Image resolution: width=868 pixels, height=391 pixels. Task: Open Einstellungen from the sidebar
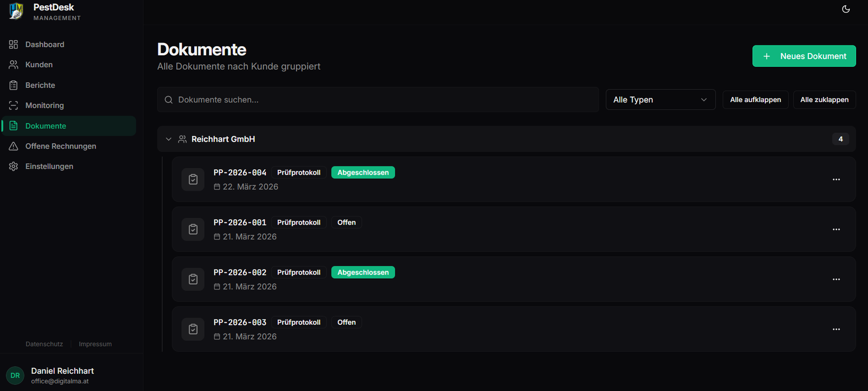coord(49,166)
